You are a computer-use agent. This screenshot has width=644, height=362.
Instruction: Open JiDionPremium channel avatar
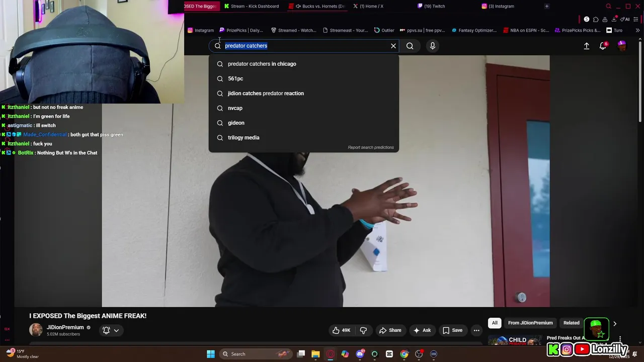click(x=36, y=330)
